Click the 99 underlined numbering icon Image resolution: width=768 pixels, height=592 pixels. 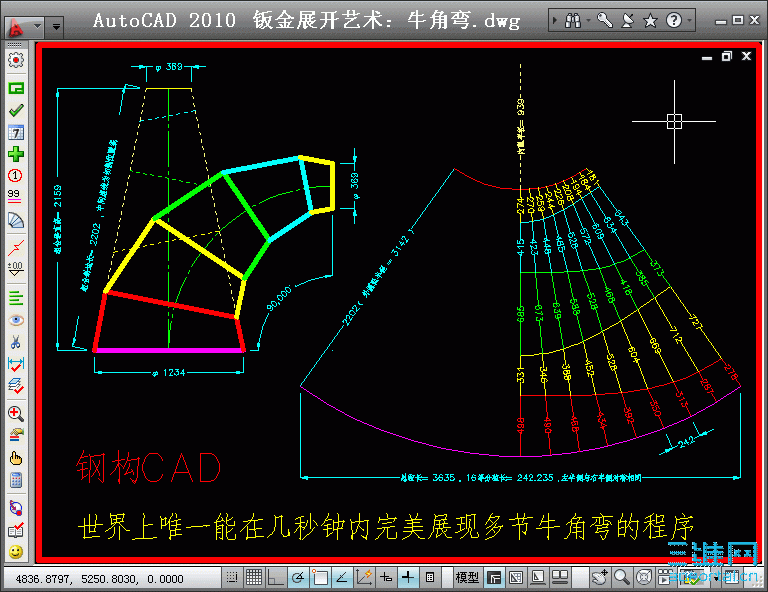(16, 196)
